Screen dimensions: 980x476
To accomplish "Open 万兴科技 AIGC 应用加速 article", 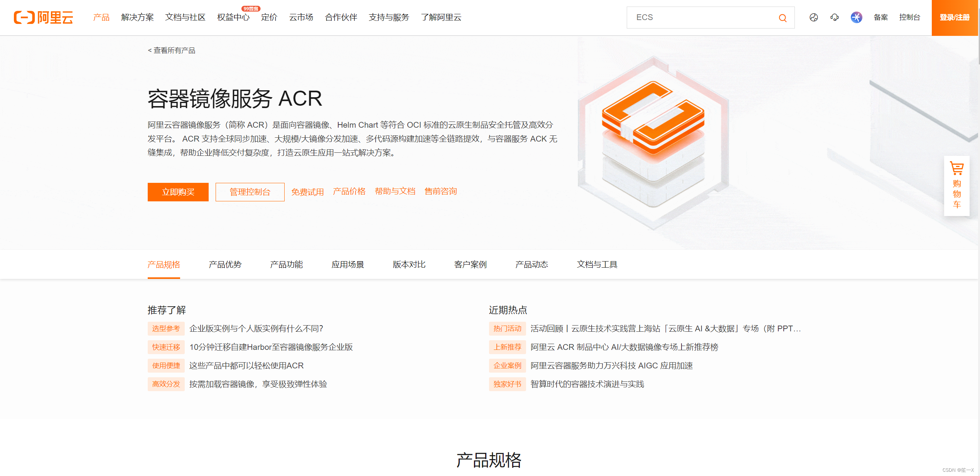I will click(612, 366).
